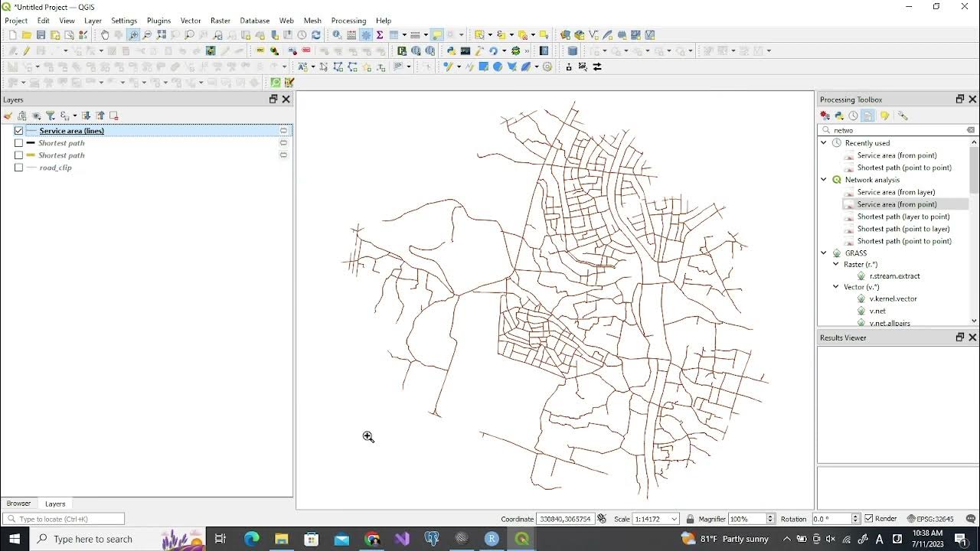Image resolution: width=980 pixels, height=551 pixels.
Task: Open the Layer menu
Action: (x=93, y=21)
